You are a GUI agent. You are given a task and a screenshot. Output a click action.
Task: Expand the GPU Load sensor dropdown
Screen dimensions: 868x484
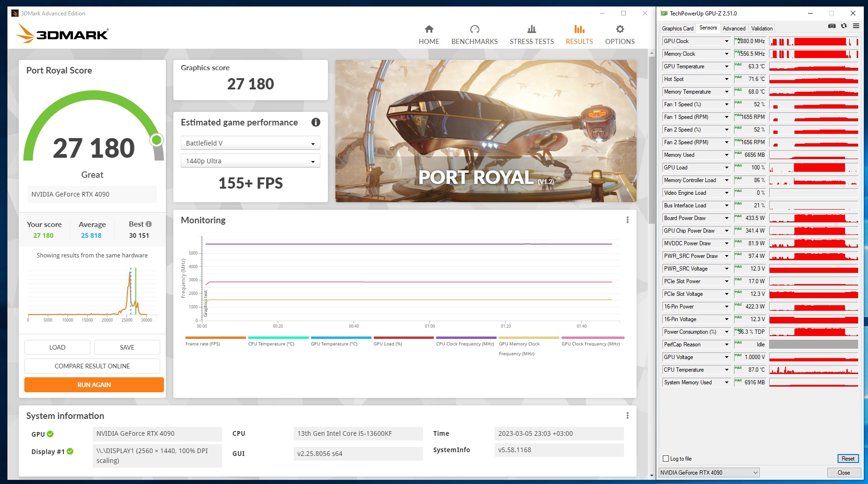point(727,168)
